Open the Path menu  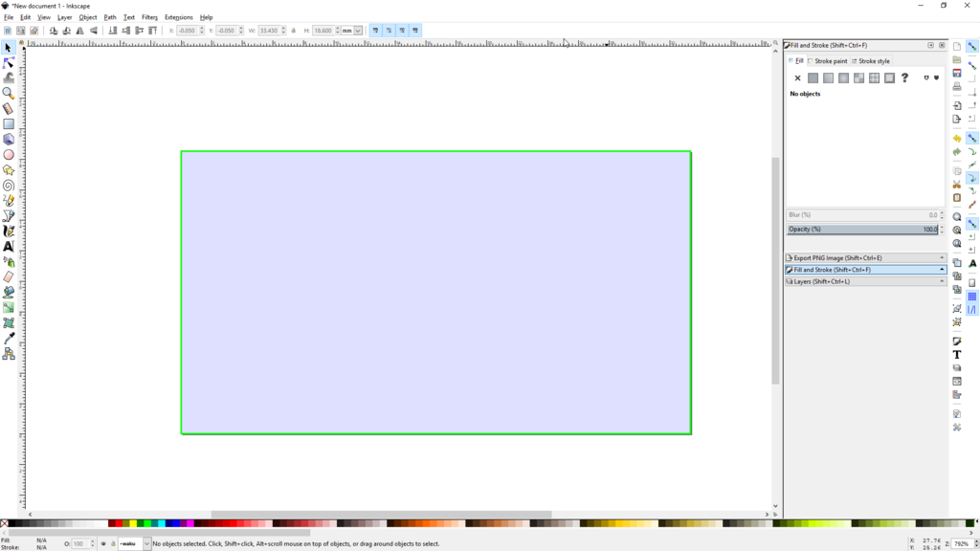point(110,17)
